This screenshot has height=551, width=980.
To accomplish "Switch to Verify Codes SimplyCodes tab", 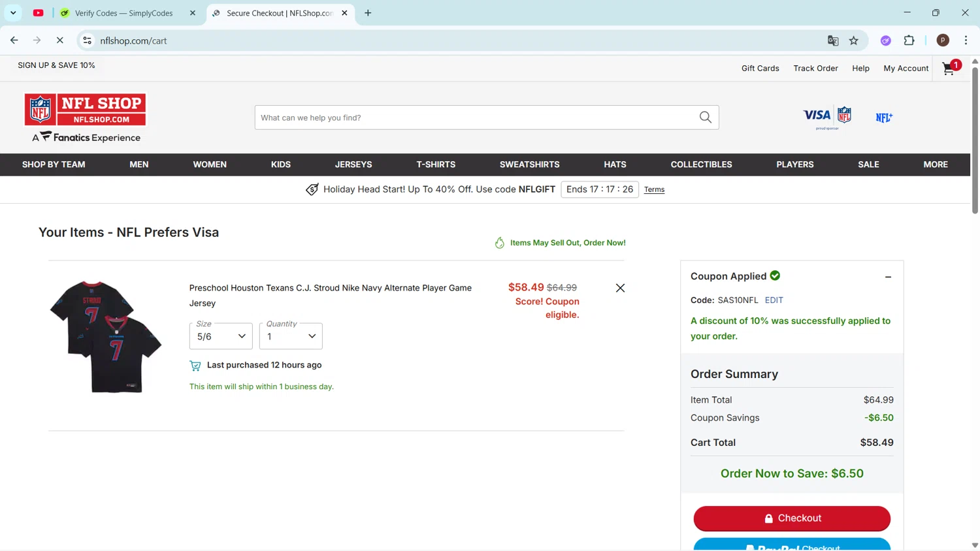I will point(124,13).
